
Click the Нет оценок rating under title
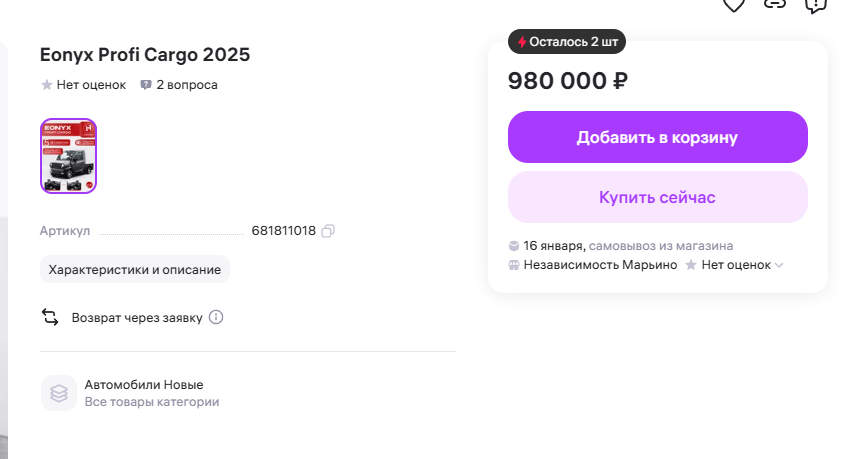[x=91, y=85]
